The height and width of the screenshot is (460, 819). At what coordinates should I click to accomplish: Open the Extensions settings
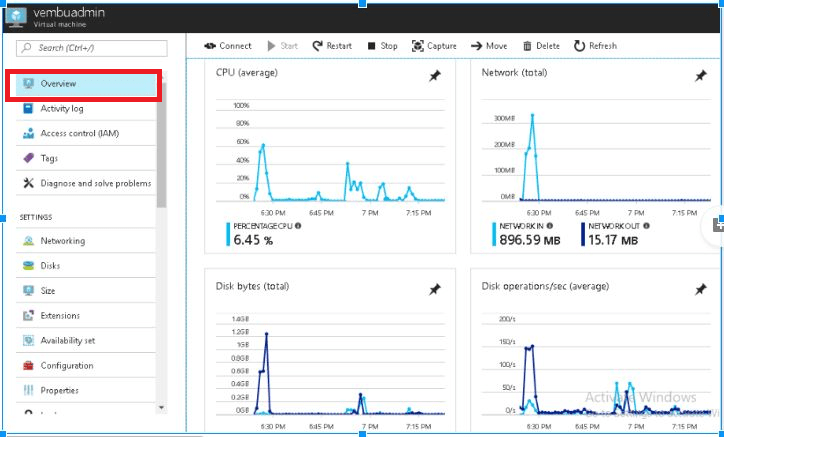86,316
